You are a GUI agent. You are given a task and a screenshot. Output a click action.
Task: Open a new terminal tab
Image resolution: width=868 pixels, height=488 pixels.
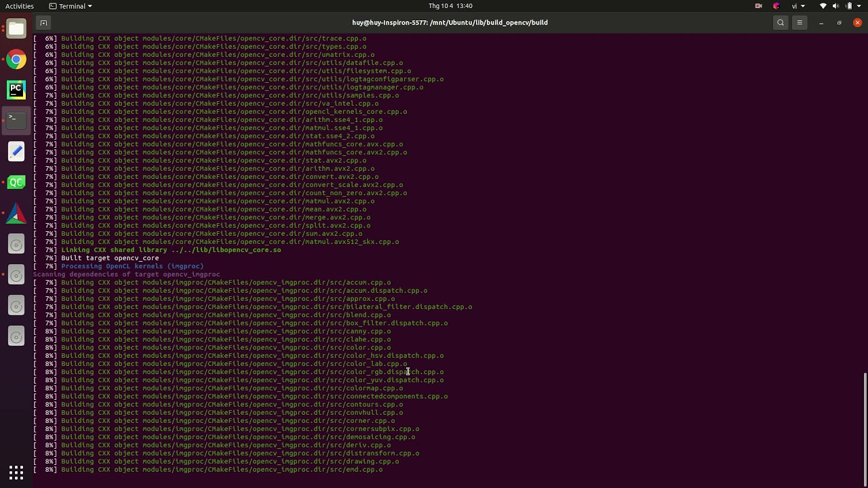click(43, 22)
